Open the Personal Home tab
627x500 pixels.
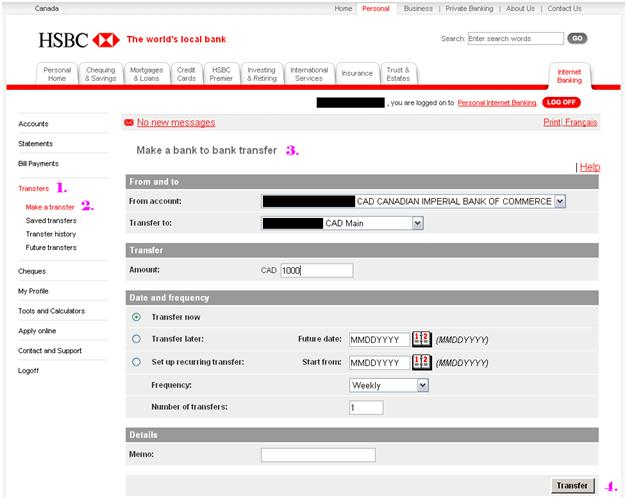(57, 74)
